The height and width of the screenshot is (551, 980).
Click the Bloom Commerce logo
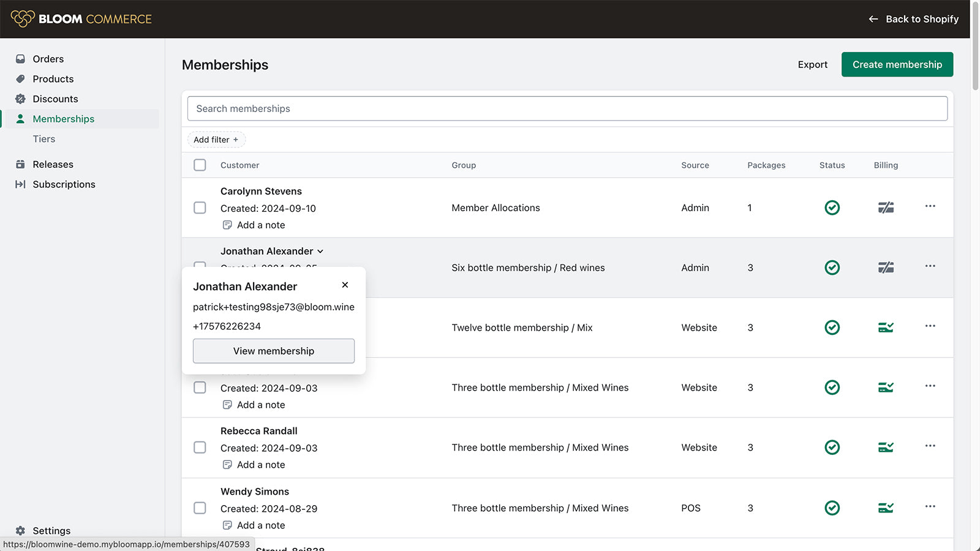(81, 18)
